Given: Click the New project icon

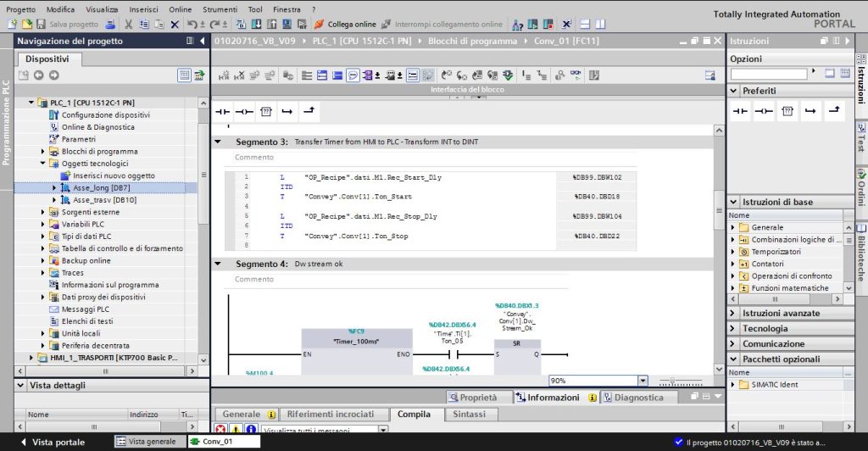Looking at the screenshot, I should tap(13, 25).
